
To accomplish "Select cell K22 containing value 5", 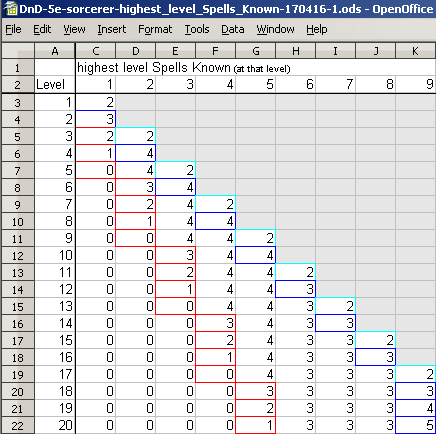I will tap(416, 425).
